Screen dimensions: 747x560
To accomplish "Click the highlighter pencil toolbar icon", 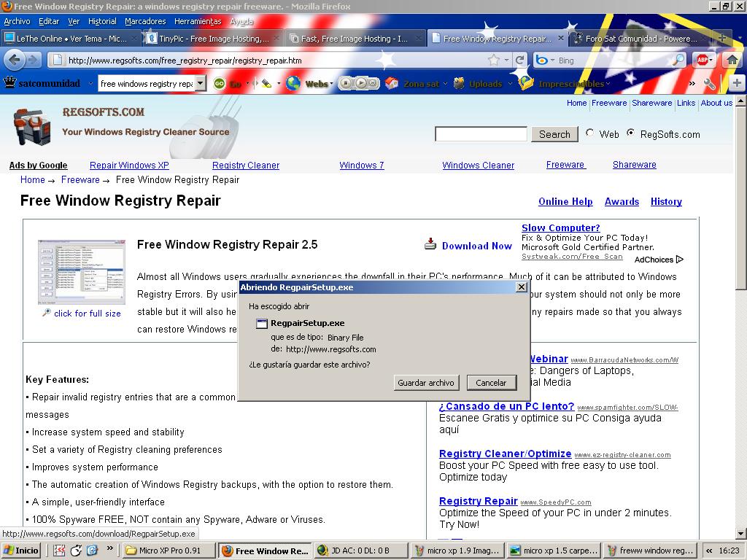I will (x=267, y=84).
